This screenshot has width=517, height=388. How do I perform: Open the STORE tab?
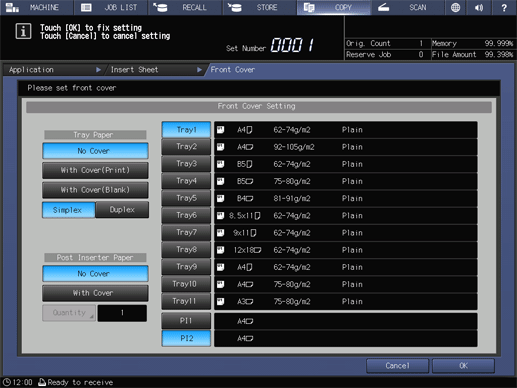coord(260,7)
